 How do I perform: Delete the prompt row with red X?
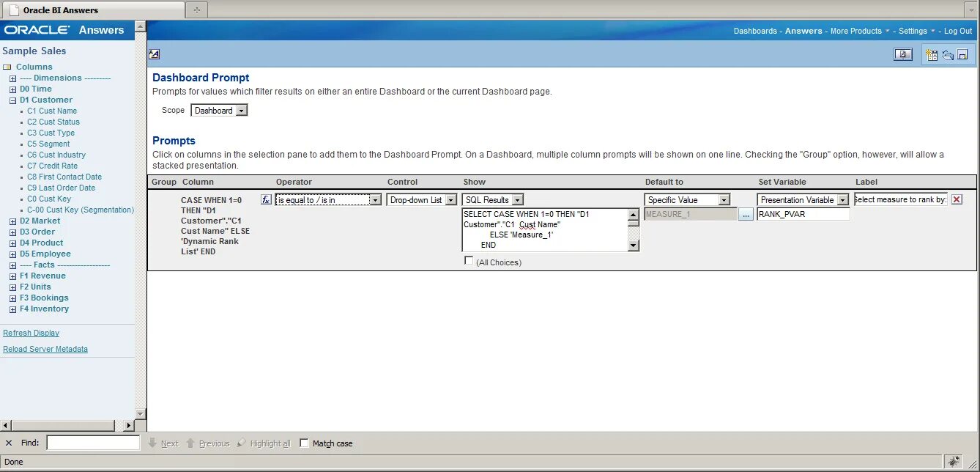pyautogui.click(x=957, y=199)
